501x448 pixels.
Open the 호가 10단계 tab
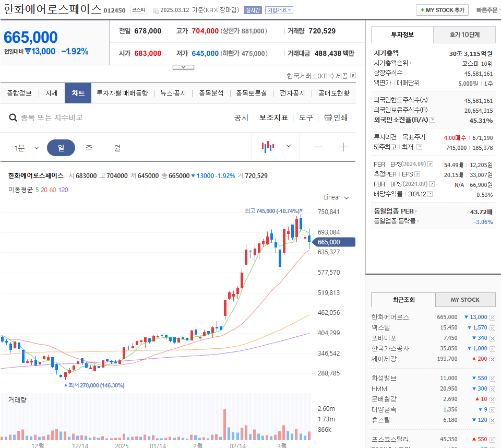point(464,34)
